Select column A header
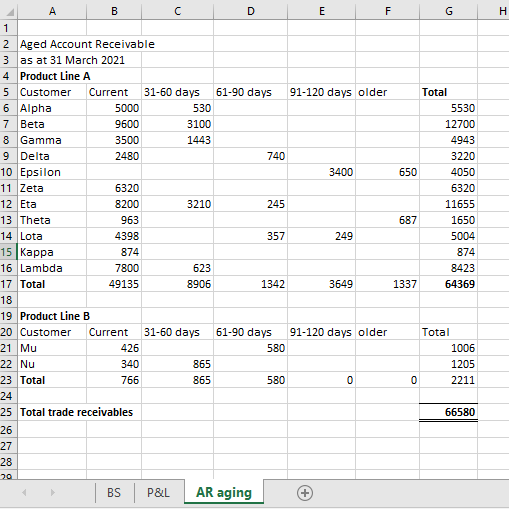 pos(52,11)
